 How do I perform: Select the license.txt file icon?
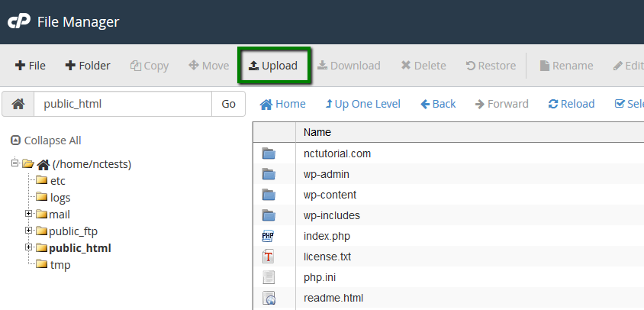click(269, 257)
